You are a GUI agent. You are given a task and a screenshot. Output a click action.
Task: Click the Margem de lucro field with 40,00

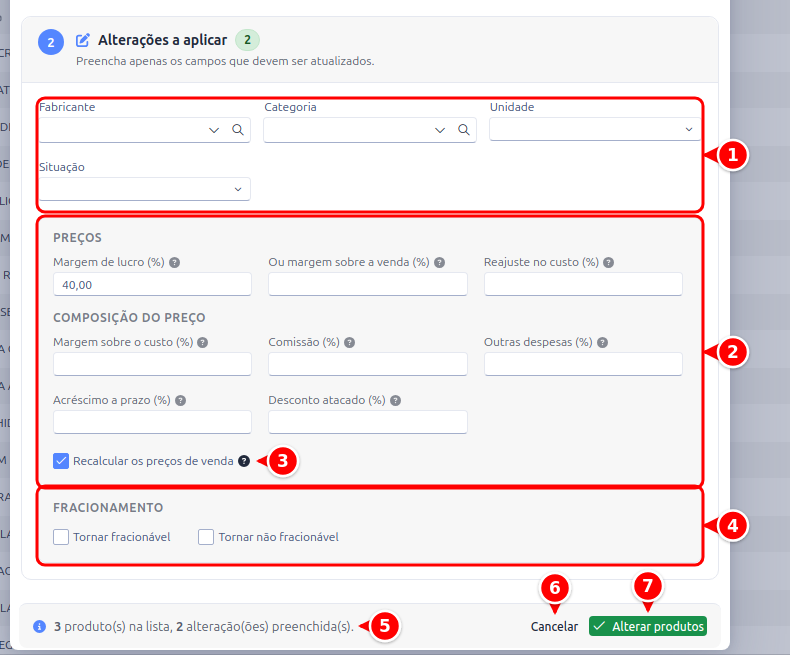[x=152, y=284]
